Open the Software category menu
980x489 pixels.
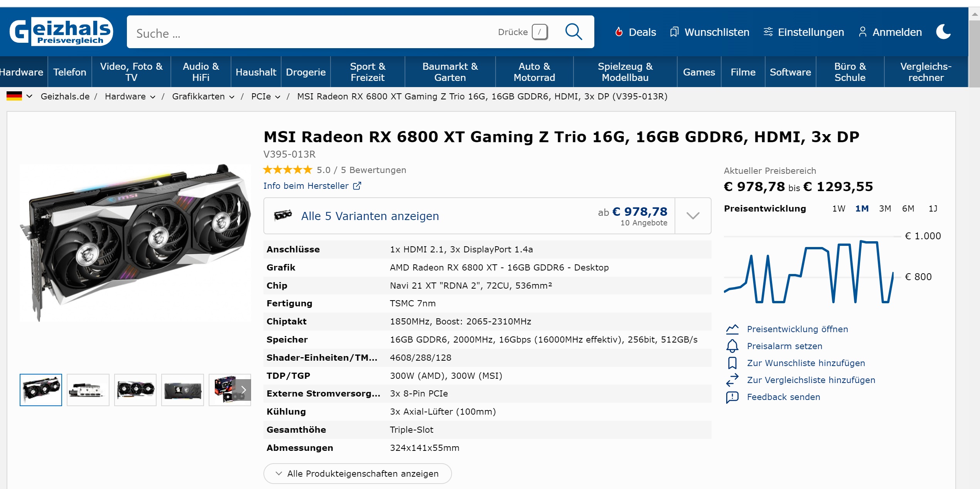click(790, 72)
